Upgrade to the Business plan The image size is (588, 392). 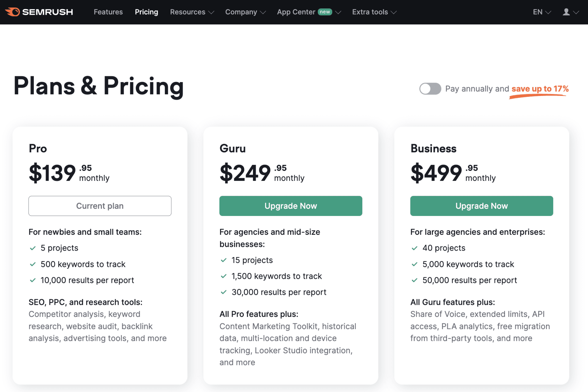[482, 206]
